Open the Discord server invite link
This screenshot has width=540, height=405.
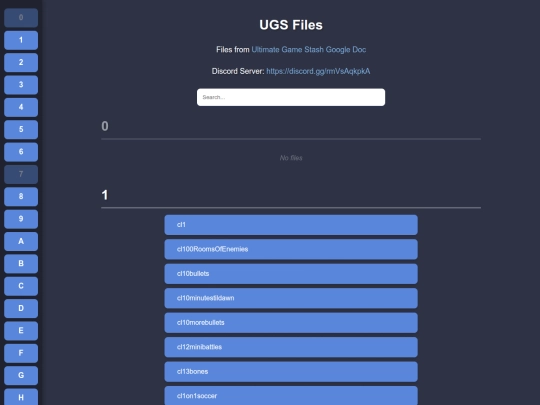tap(318, 71)
